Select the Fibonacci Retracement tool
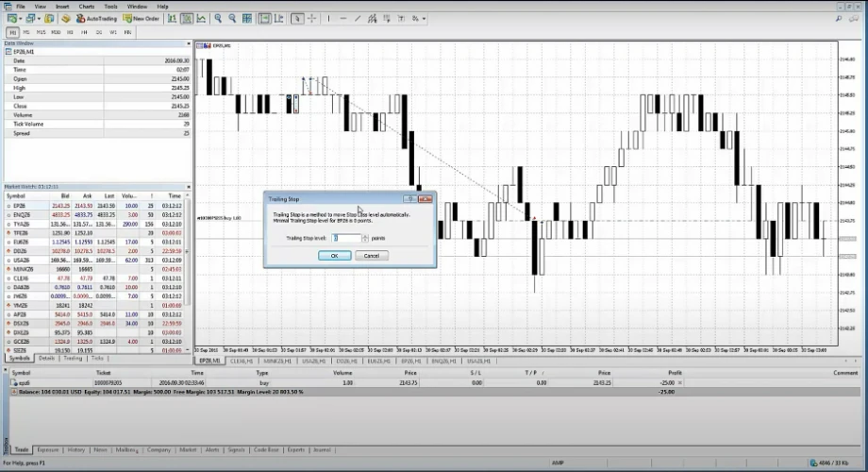868x472 pixels. (x=387, y=18)
